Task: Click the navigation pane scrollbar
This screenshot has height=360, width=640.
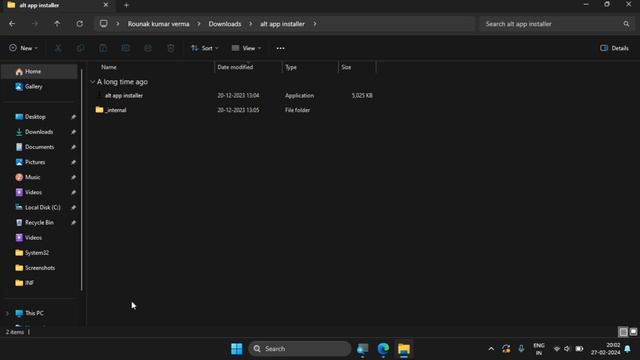Action: click(82, 180)
